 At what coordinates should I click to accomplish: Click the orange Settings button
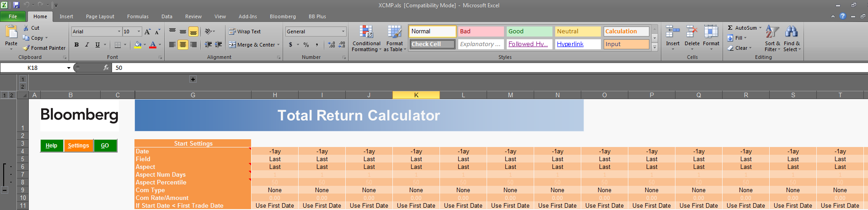79,146
